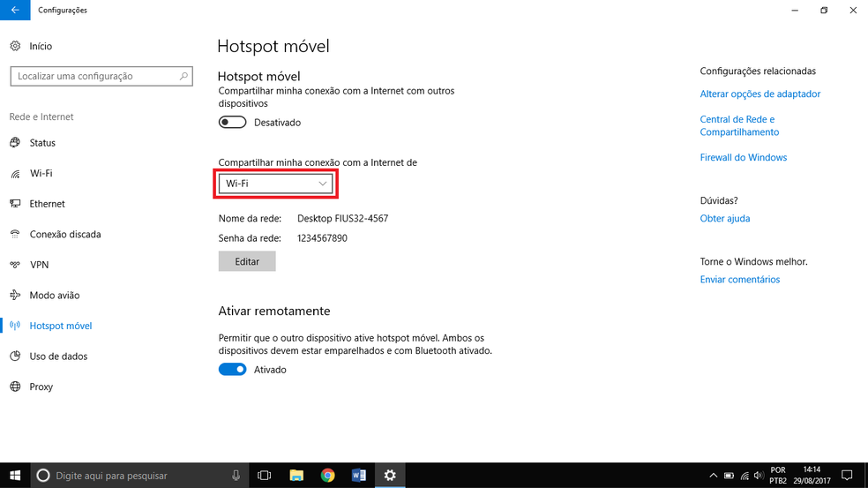The height and width of the screenshot is (488, 868).
Task: Click the Wi-Fi signal icon in sidebar
Action: [15, 173]
